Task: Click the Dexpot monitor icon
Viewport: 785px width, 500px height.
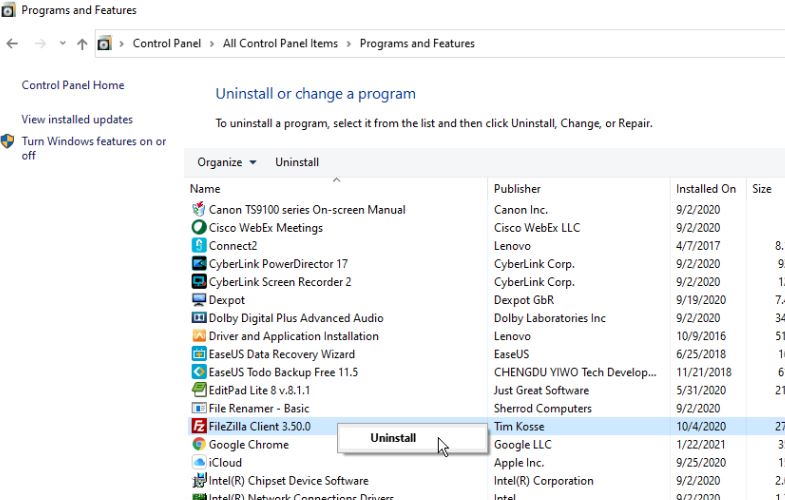Action: tap(199, 299)
